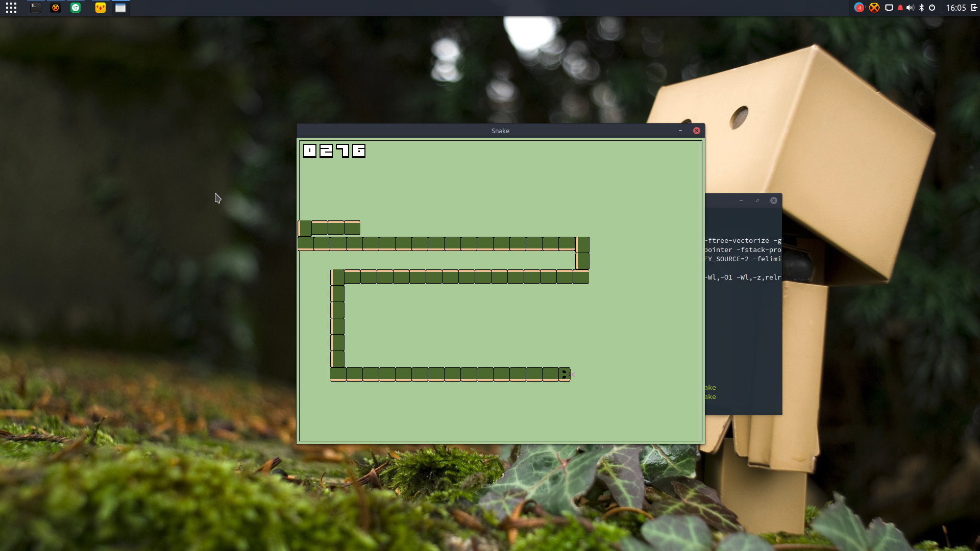980x551 pixels.
Task: Click the orange HexChat tray icon
Action: tap(874, 8)
